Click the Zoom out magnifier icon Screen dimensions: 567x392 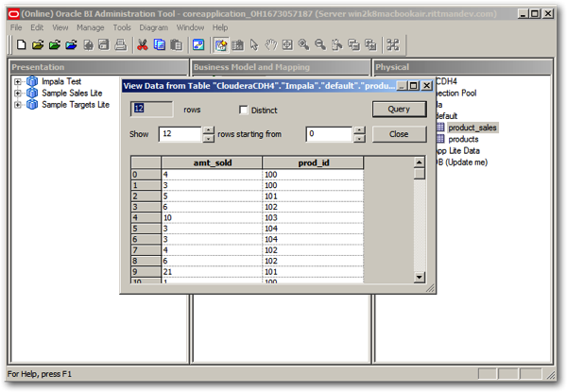[x=320, y=45]
